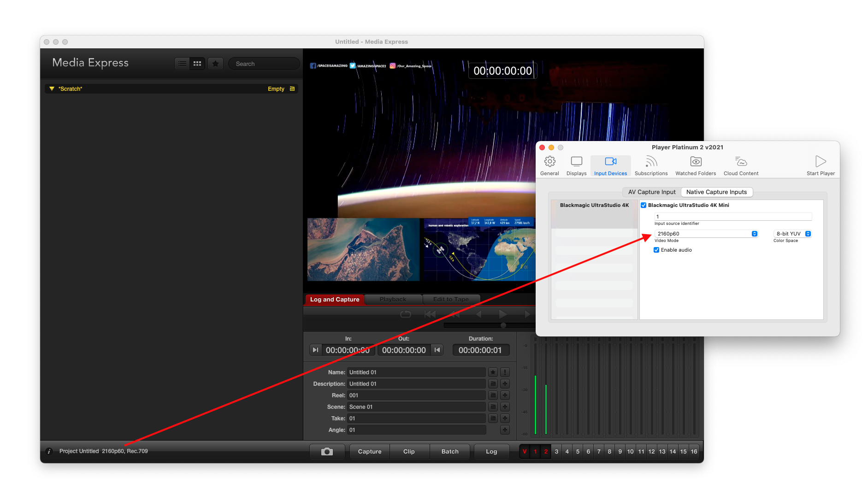
Task: Open Cloud Content in Player Platinum toolbar
Action: [x=741, y=166]
